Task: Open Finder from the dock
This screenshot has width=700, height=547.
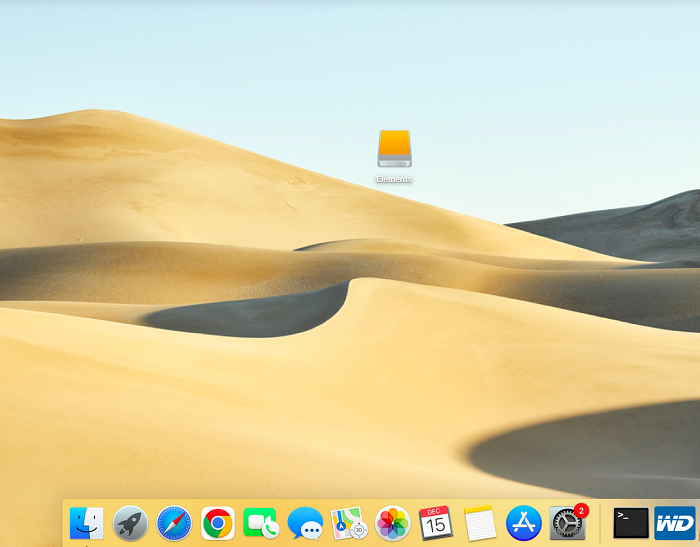Action: coord(87,523)
